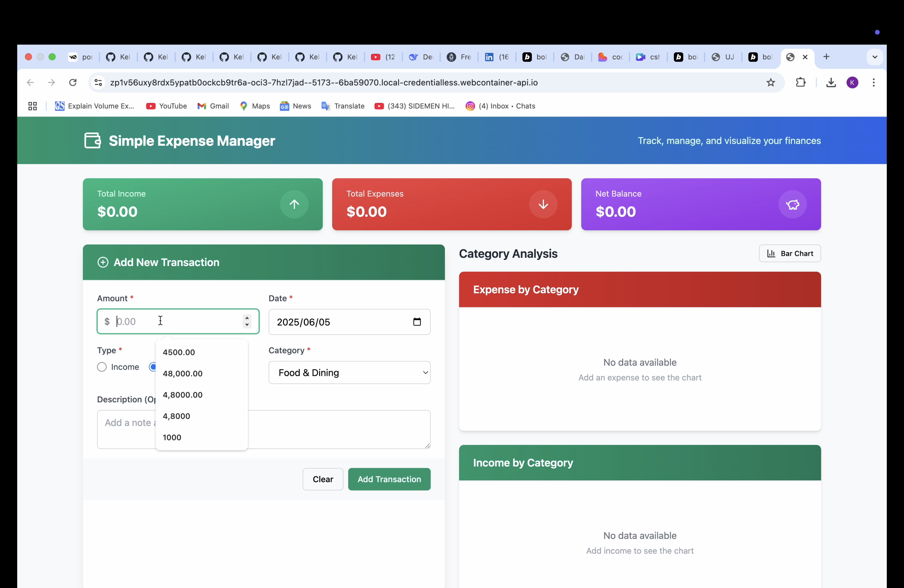Image resolution: width=904 pixels, height=588 pixels.
Task: Open the profile avatar K
Action: click(852, 82)
